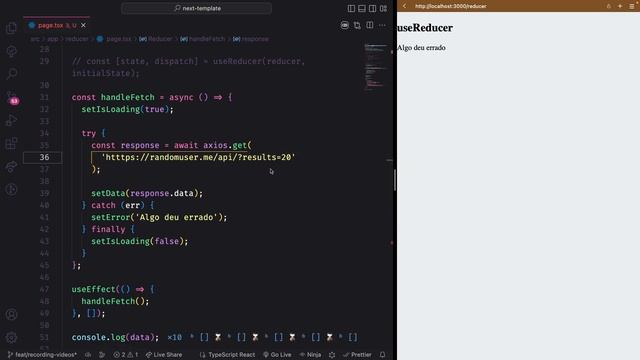Click the editor vertical scrollbar thumb
Viewport: 640px width, 360px height.
[395, 180]
